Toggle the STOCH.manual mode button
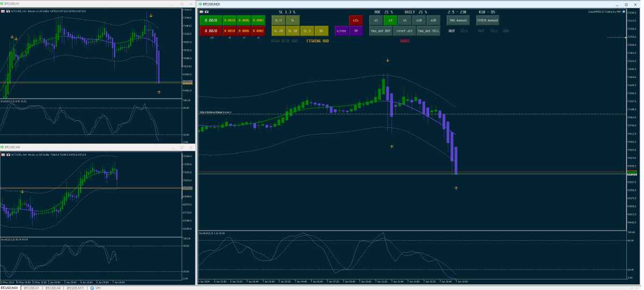 487,20
